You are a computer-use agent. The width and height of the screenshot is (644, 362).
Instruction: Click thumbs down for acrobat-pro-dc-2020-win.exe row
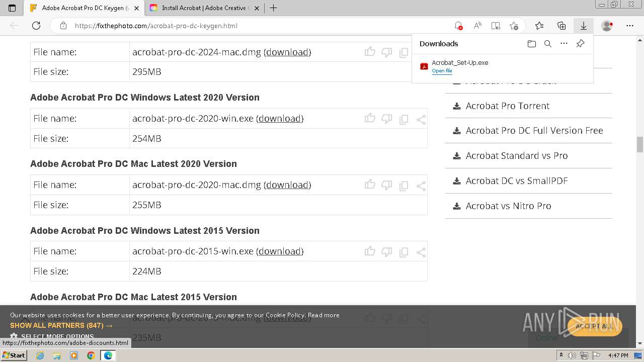(386, 119)
